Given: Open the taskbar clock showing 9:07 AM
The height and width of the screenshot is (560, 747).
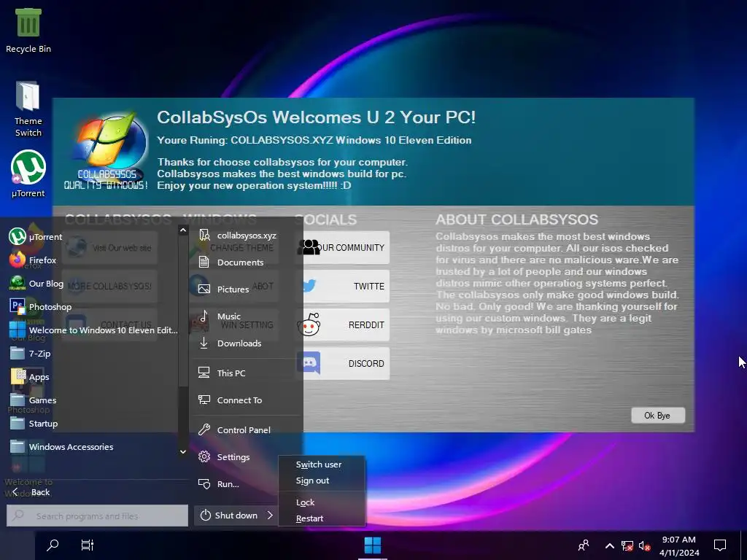Looking at the screenshot, I should 679,545.
